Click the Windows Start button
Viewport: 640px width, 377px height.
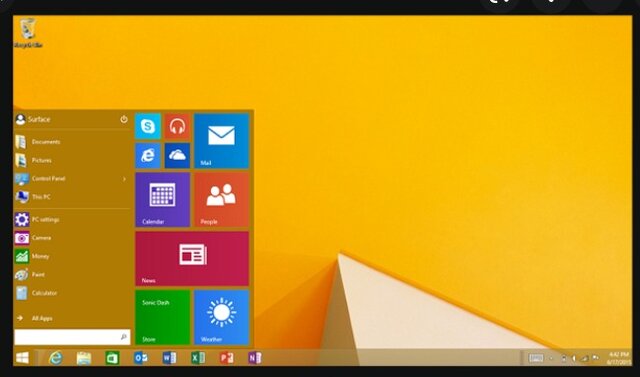(22, 358)
